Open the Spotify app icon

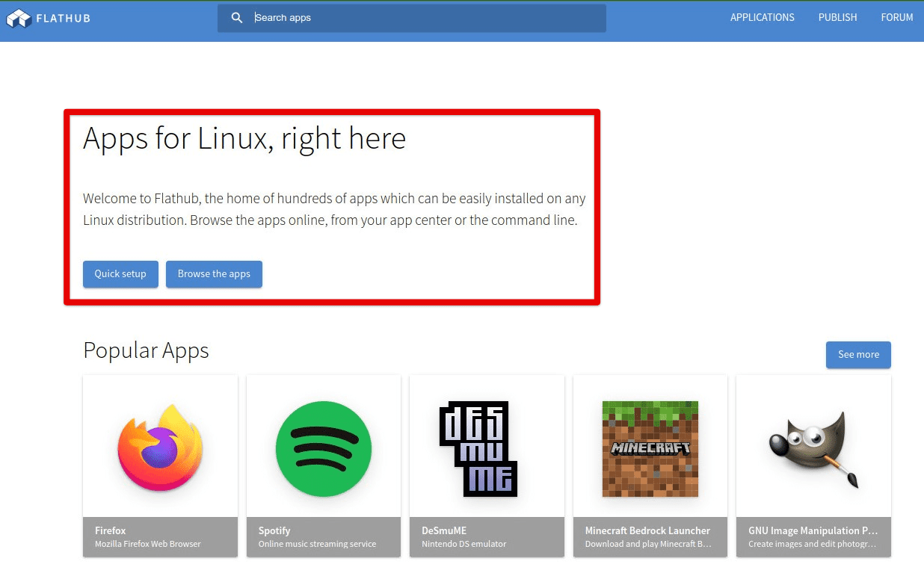coord(323,447)
